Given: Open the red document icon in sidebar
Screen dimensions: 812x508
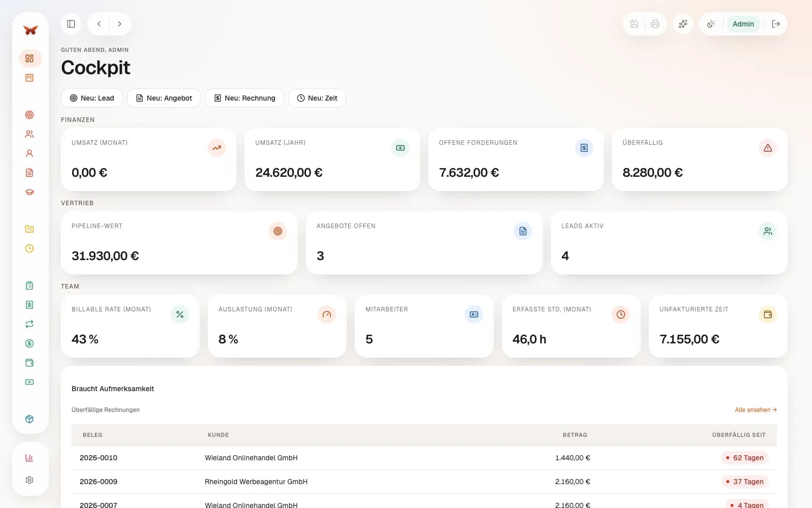Looking at the screenshot, I should 29,173.
